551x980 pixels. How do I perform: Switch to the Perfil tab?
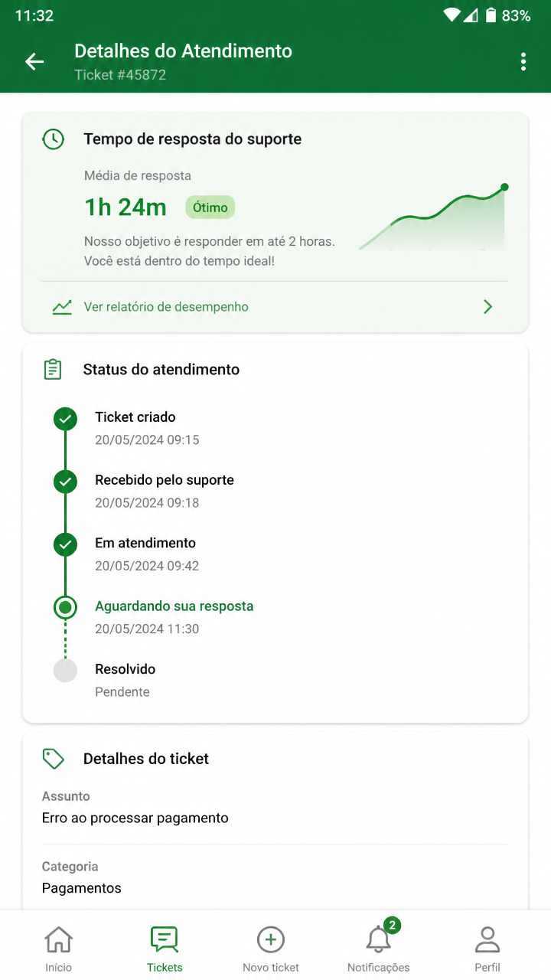[487, 949]
